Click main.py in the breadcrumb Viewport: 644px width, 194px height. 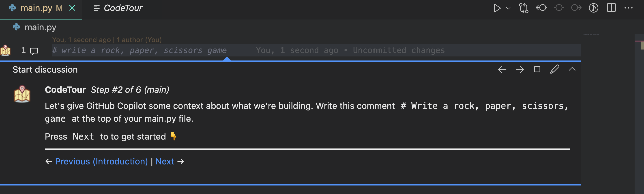(x=40, y=27)
